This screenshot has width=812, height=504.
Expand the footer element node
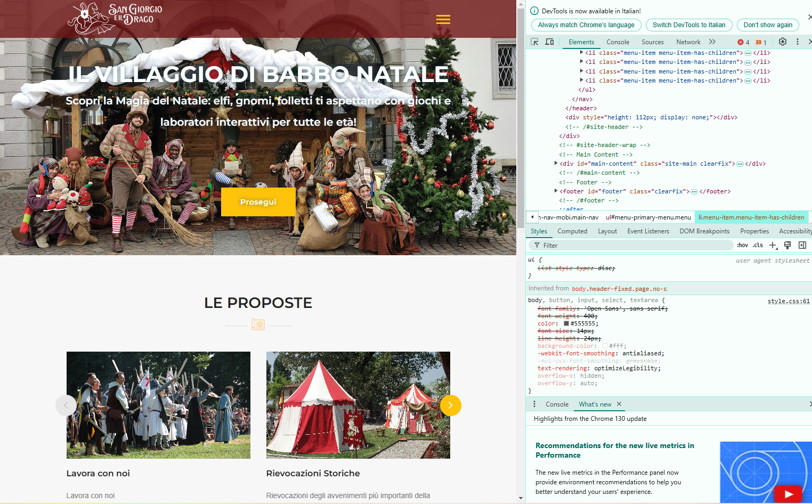[556, 191]
